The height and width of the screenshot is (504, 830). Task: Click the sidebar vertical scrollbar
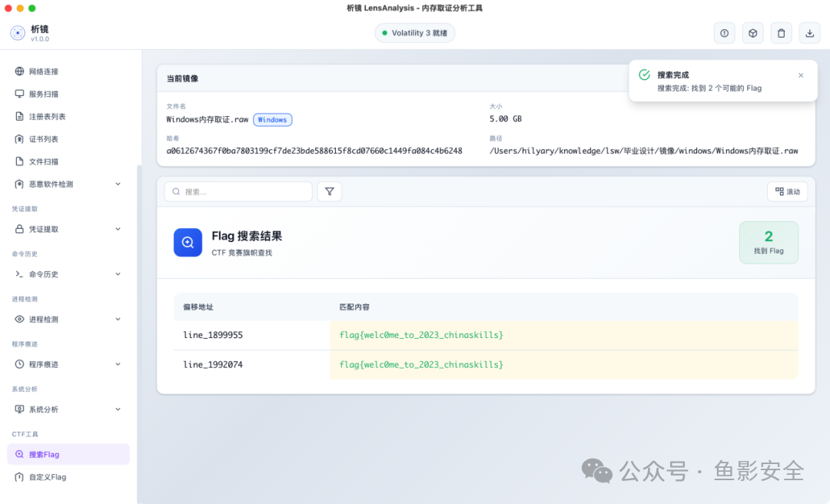click(139, 333)
